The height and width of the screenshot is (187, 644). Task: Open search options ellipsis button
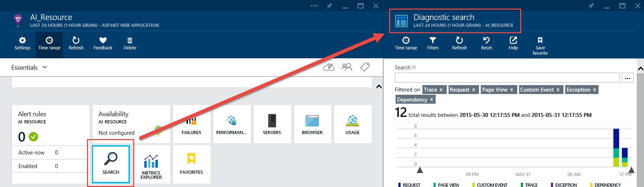pyautogui.click(x=628, y=78)
